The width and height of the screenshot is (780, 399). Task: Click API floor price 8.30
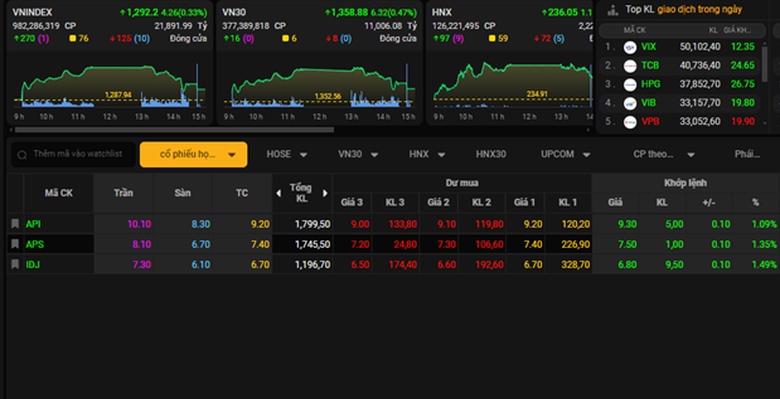(201, 224)
